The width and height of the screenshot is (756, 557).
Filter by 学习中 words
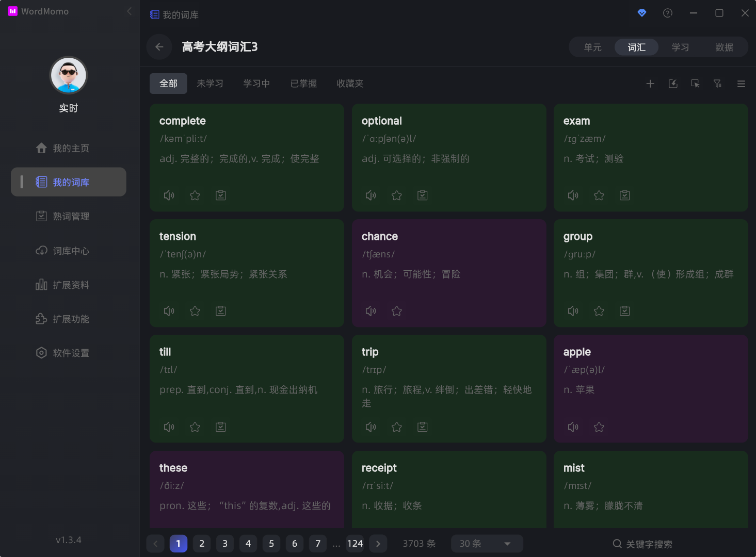pos(256,84)
